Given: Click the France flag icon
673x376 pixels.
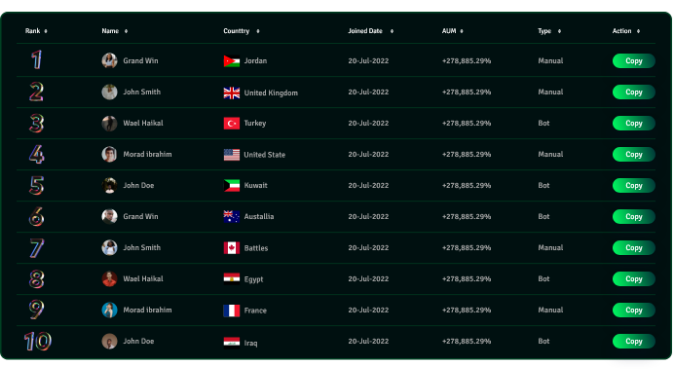Looking at the screenshot, I should [x=231, y=310].
